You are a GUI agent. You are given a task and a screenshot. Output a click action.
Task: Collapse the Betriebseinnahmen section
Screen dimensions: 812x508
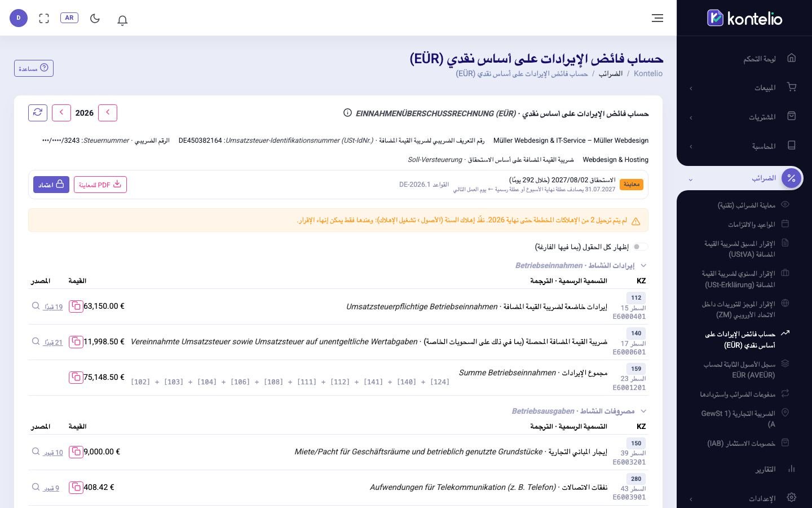tap(643, 265)
